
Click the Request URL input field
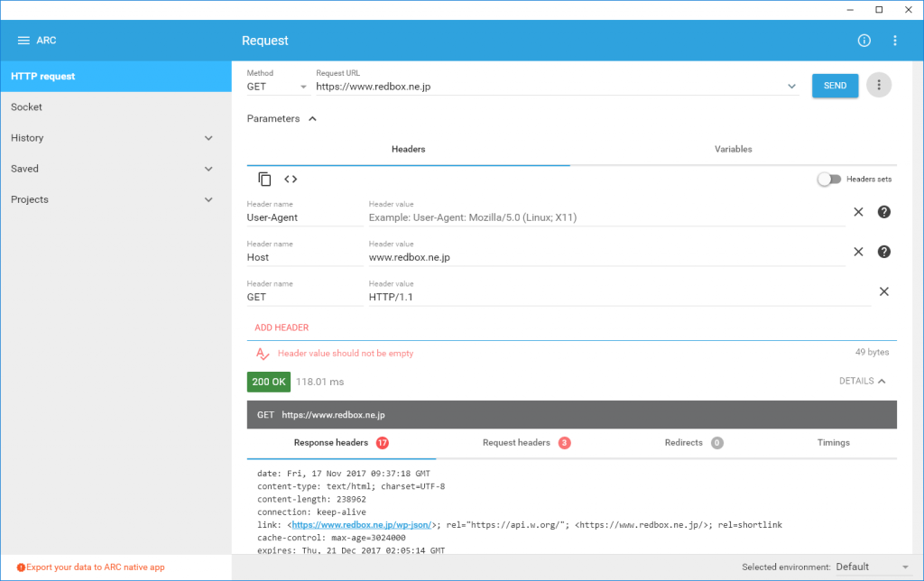tap(549, 87)
